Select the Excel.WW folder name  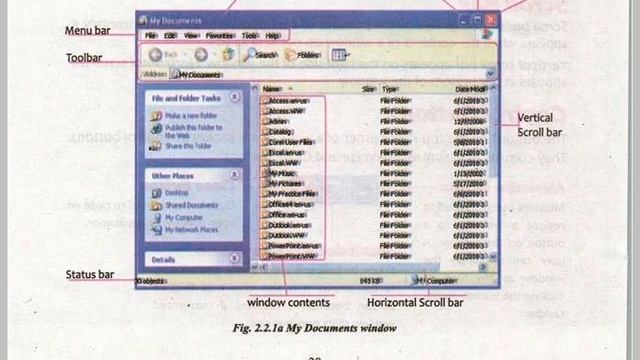pos(284,163)
